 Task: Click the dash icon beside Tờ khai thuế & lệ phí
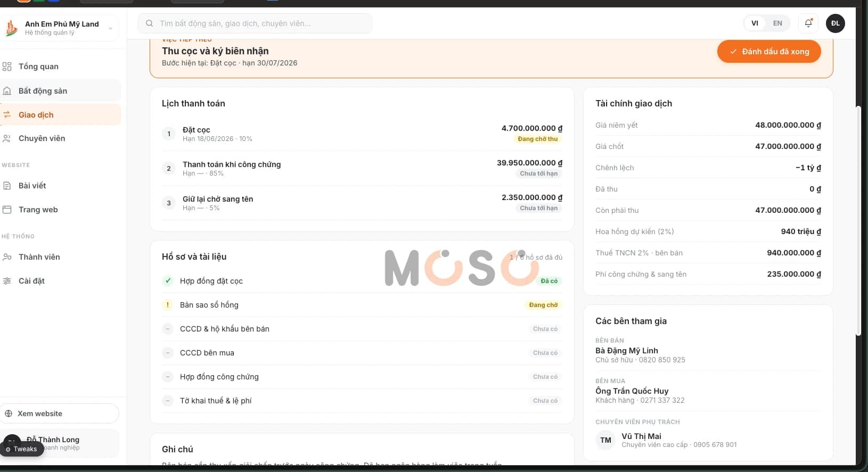(168, 400)
